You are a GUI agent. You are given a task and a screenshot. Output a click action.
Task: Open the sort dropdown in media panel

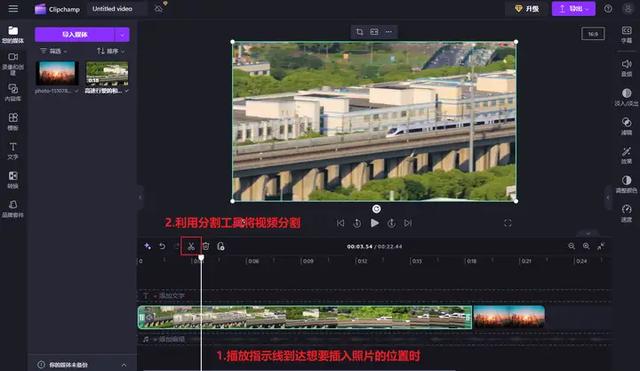(111, 51)
